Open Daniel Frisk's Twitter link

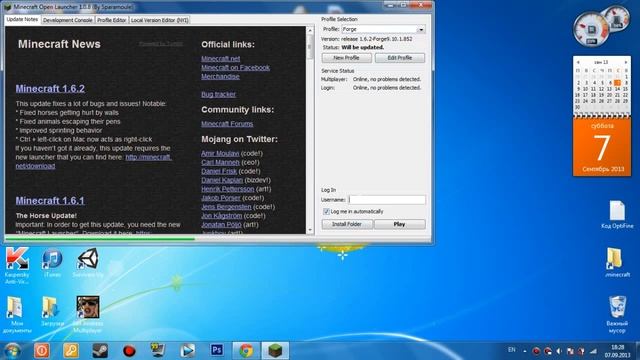[219, 171]
